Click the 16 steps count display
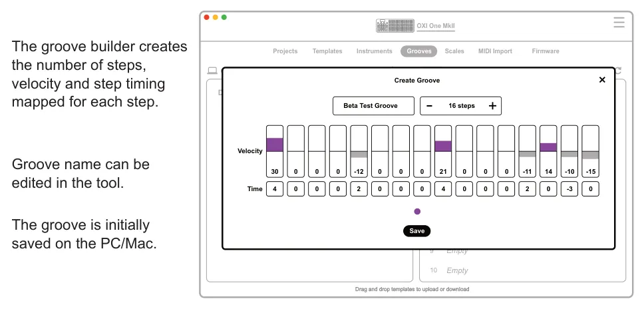 click(x=461, y=106)
